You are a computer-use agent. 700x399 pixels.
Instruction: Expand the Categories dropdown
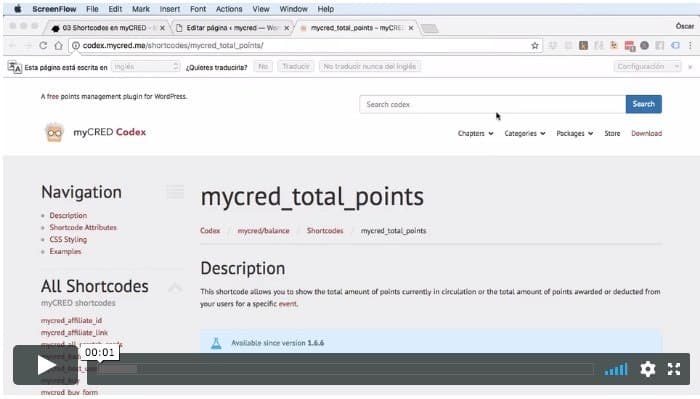pos(525,133)
